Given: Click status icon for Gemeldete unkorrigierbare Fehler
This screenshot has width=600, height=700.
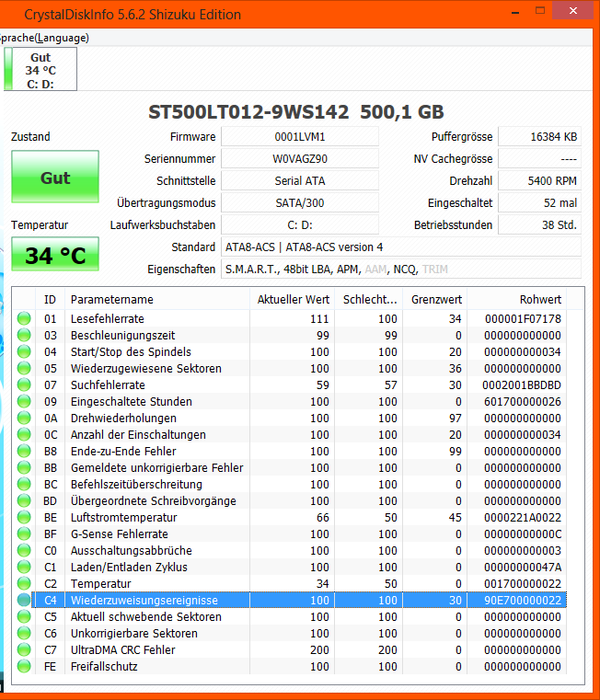Looking at the screenshot, I should 24,467.
